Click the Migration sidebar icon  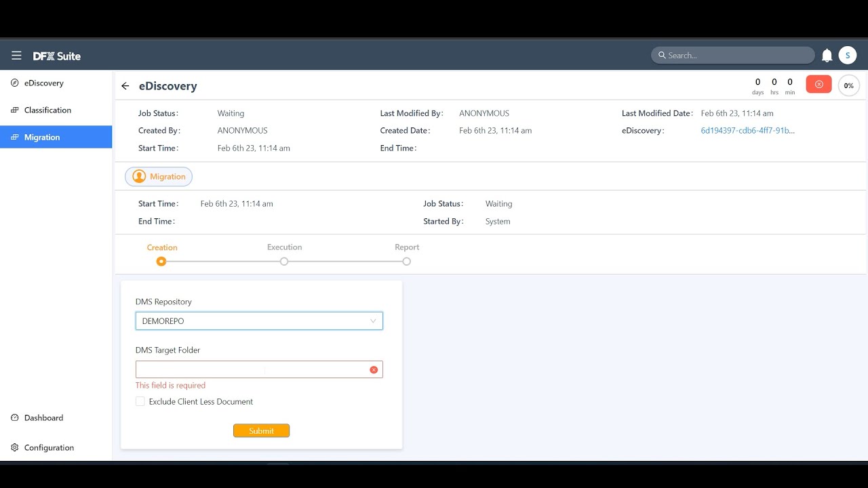[15, 137]
